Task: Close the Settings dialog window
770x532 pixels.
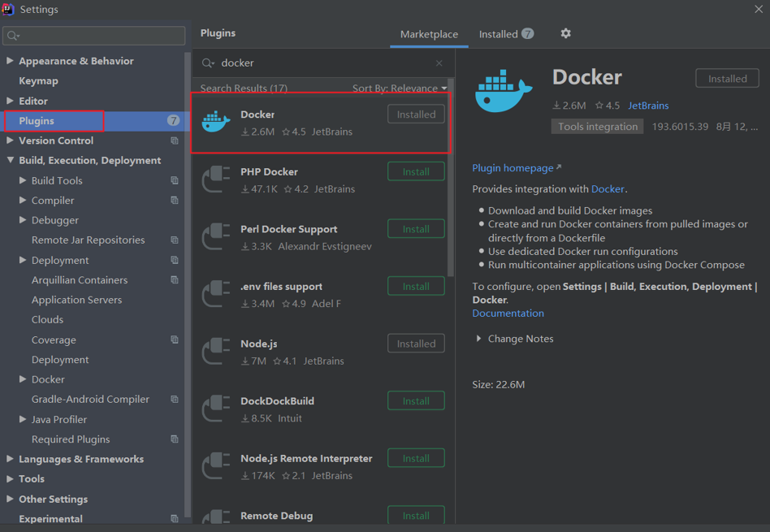Action: [x=758, y=9]
